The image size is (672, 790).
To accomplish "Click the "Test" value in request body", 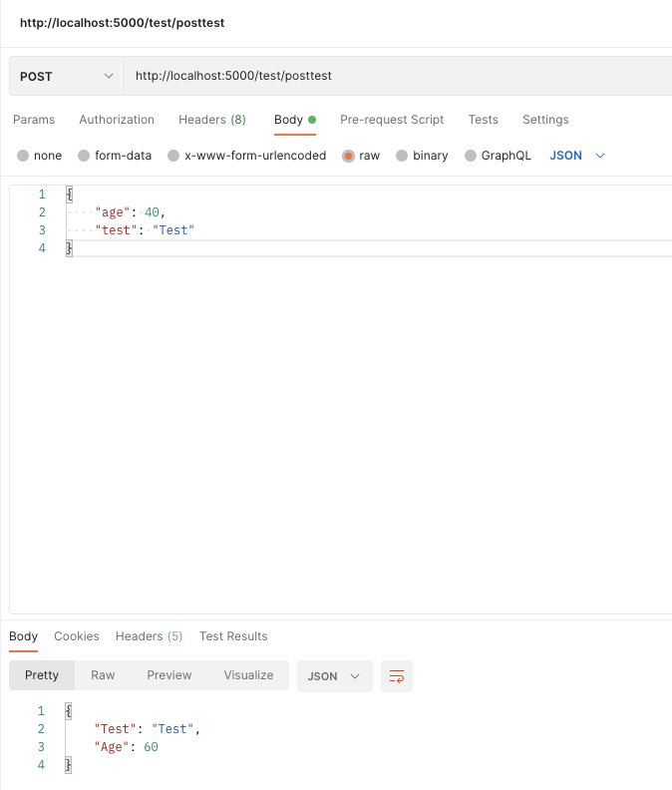I will (x=173, y=230).
